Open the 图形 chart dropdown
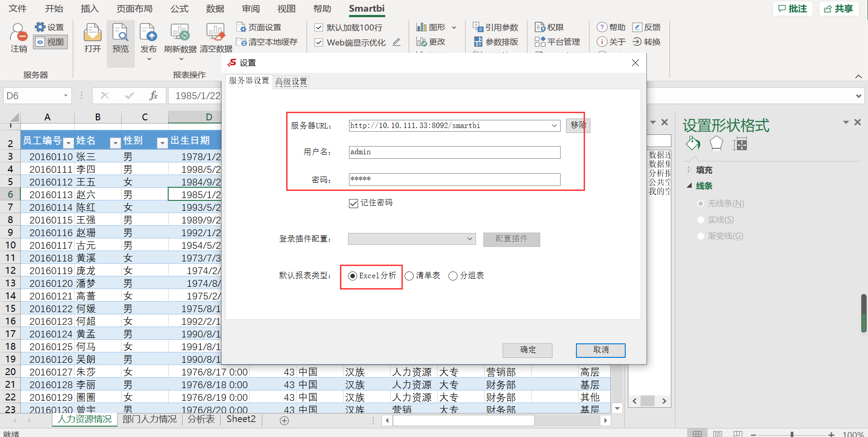The image size is (868, 437). click(x=454, y=28)
